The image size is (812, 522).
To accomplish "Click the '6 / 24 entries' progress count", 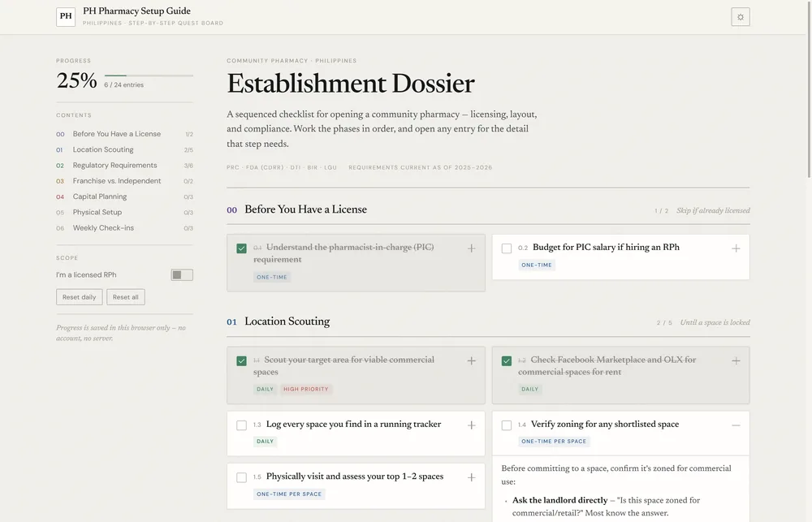I will click(x=123, y=85).
